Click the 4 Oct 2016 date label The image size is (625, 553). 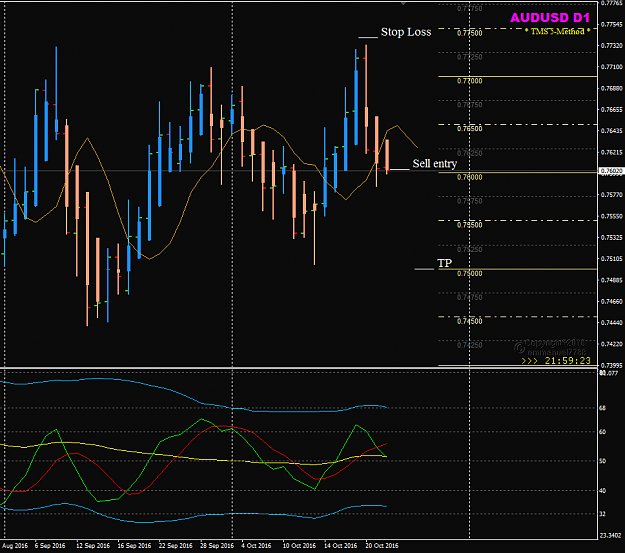(x=256, y=546)
